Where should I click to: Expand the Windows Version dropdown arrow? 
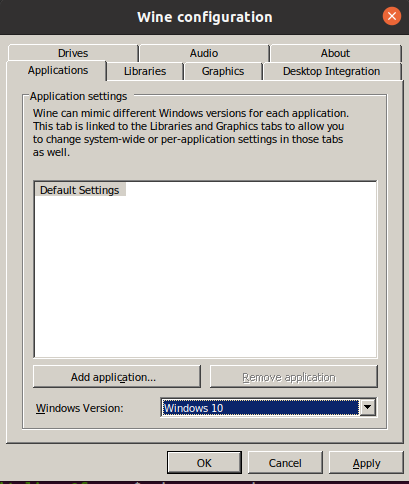(x=368, y=407)
